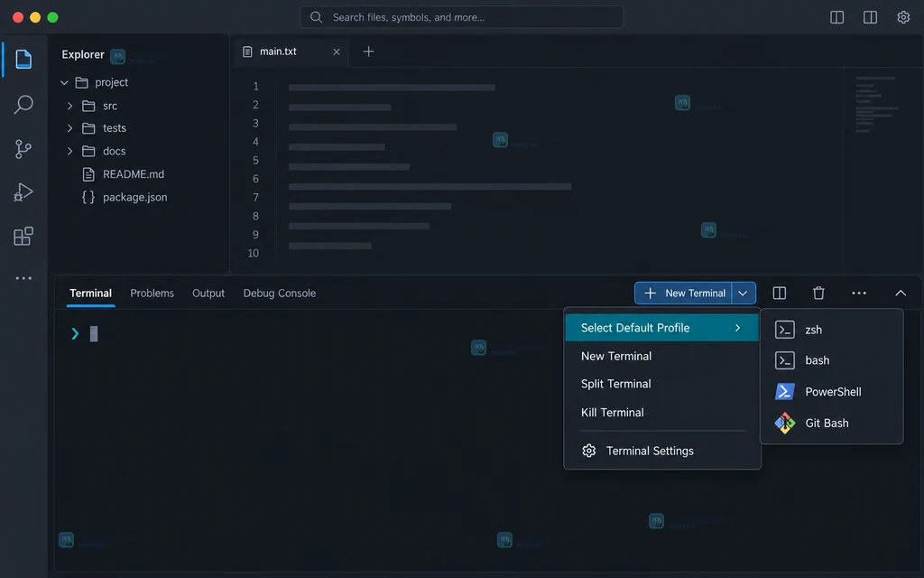Click the magnifier icon in search bar
Viewport: 924px width, 578px height.
pos(317,17)
